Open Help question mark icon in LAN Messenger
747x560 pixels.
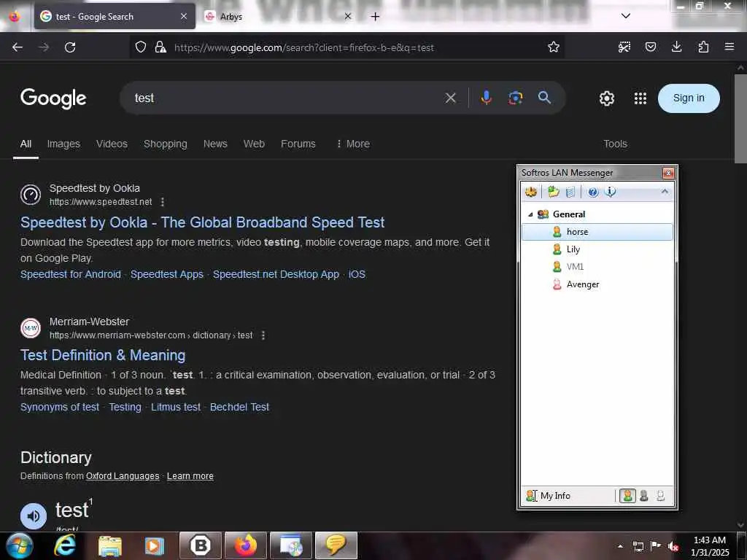point(592,192)
